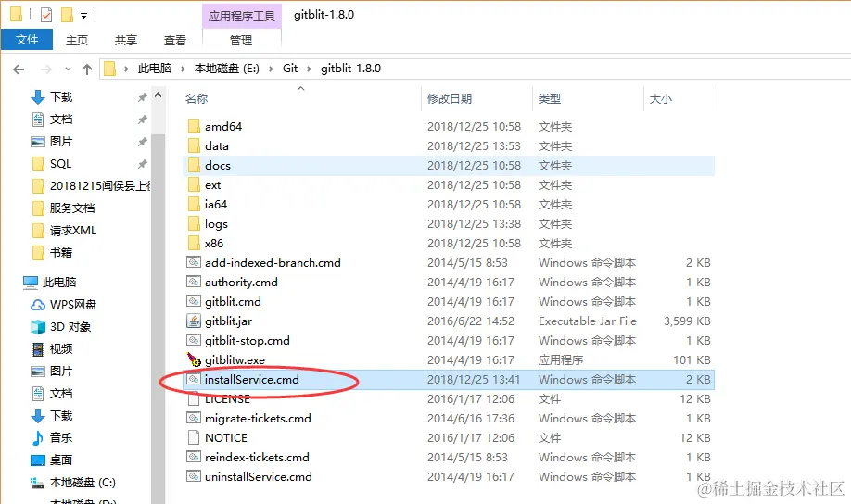
Task: Open 3D 对象 in the sidebar
Action: (x=60, y=327)
